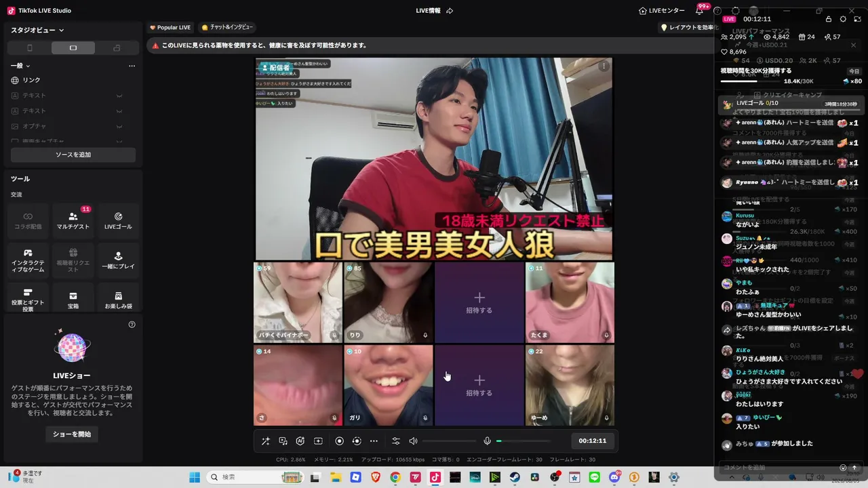
Task: Open the LIVE情報 header item
Action: (x=428, y=11)
